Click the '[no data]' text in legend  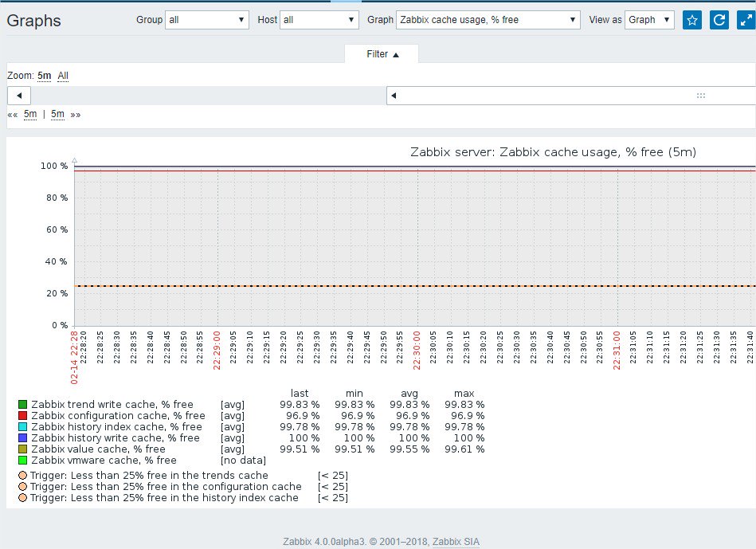(x=244, y=461)
